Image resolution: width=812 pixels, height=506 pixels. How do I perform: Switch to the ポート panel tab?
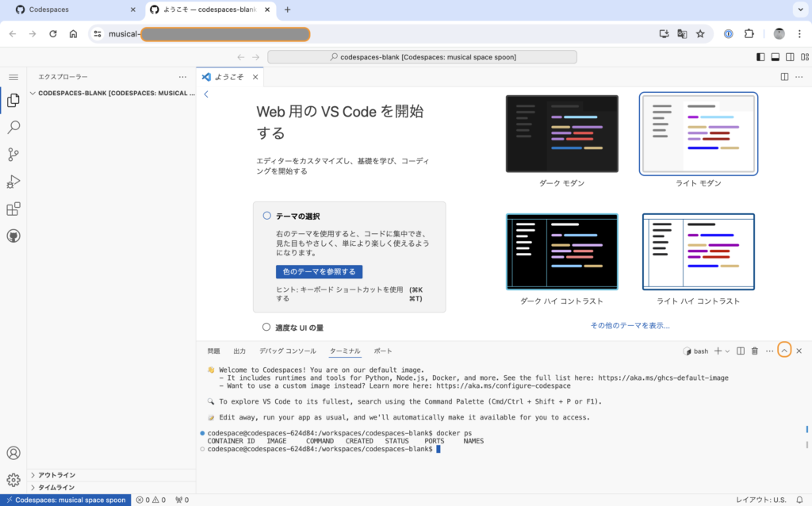383,351
